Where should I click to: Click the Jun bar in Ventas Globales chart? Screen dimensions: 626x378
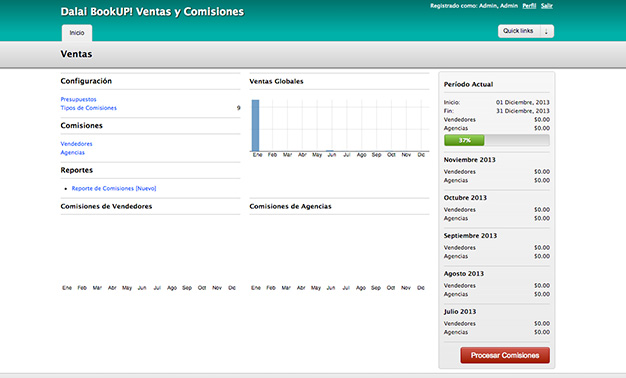coord(330,151)
